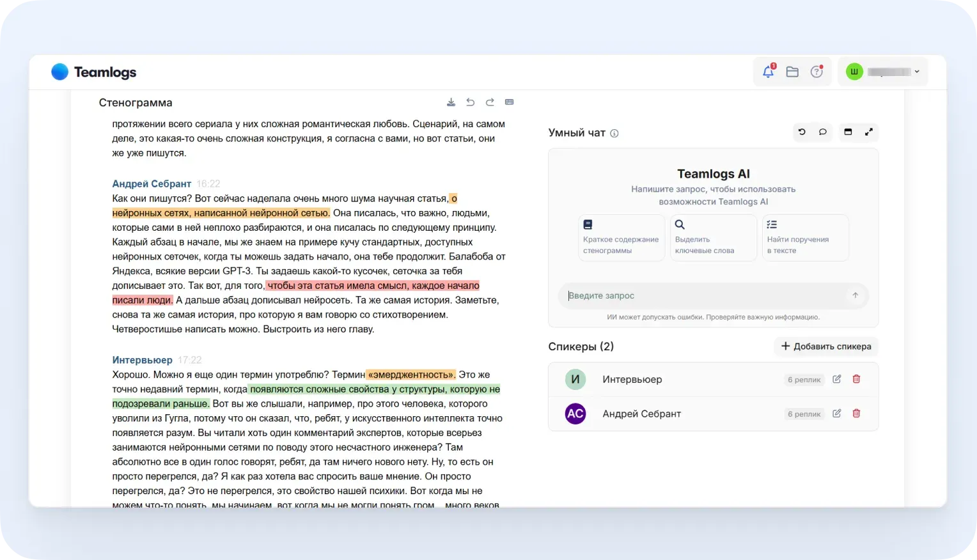977x560 pixels.
Task: Click highlighted term «эмерджентность»
Action: pos(411,375)
